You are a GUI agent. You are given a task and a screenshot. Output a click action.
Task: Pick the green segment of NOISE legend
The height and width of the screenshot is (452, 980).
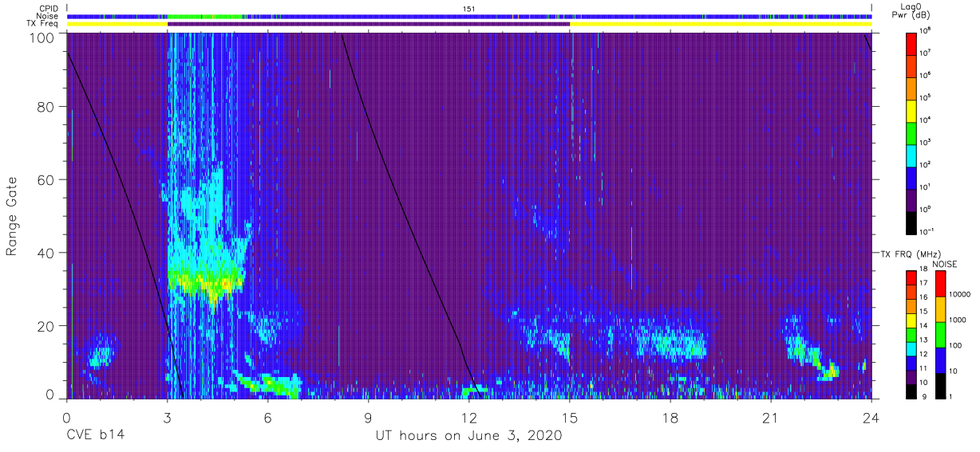pos(940,334)
